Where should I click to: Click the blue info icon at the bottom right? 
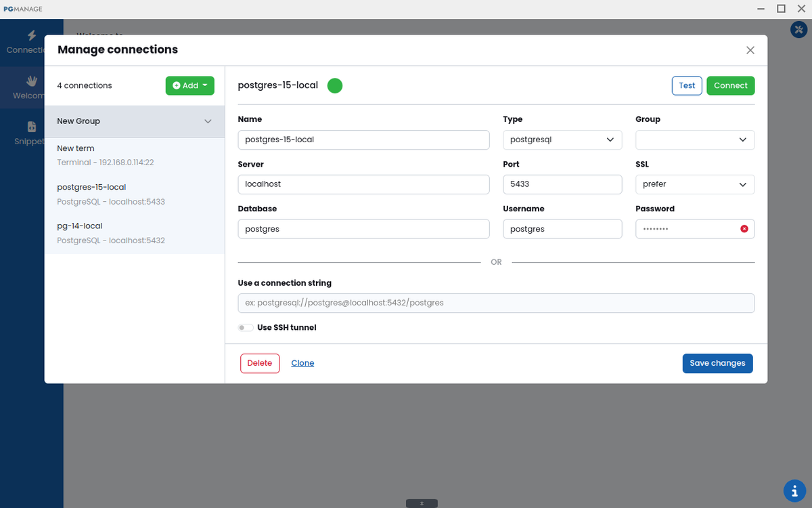click(x=794, y=490)
